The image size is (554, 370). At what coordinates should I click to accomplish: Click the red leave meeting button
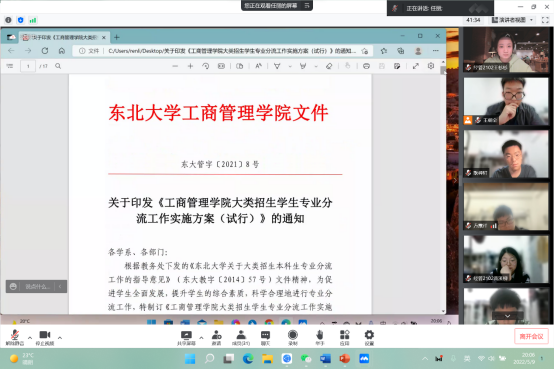531,336
